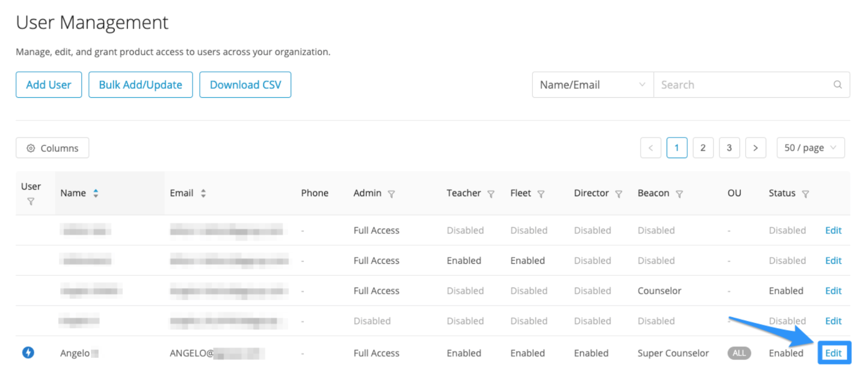This screenshot has height=366, width=868.
Task: Open the User column filter icon
Action: click(31, 202)
